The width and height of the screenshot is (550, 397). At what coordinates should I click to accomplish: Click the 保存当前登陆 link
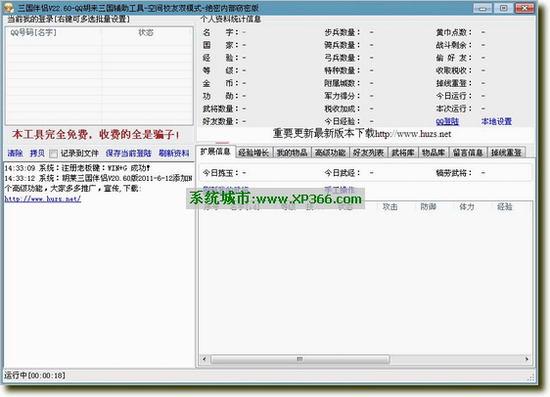tap(128, 153)
